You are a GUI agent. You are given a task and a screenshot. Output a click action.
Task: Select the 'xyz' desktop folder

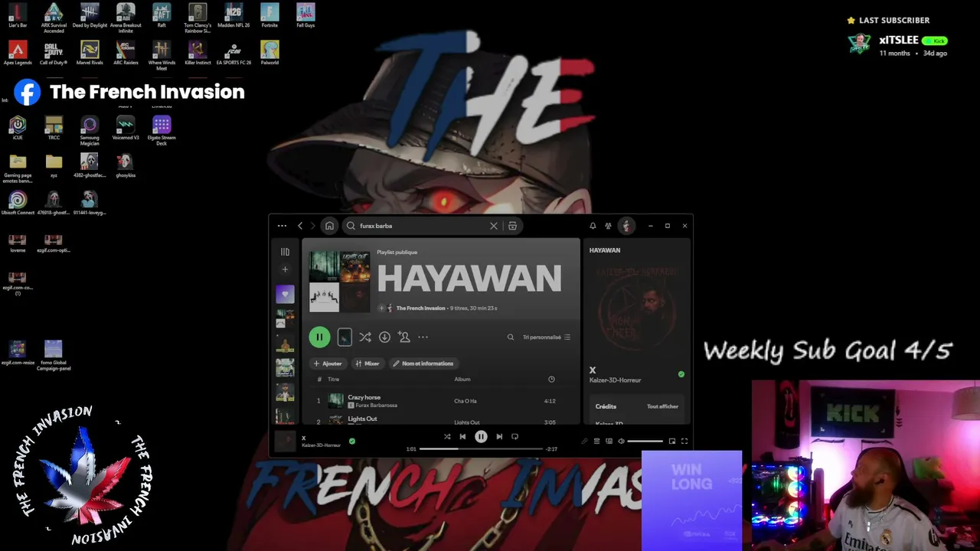[54, 165]
